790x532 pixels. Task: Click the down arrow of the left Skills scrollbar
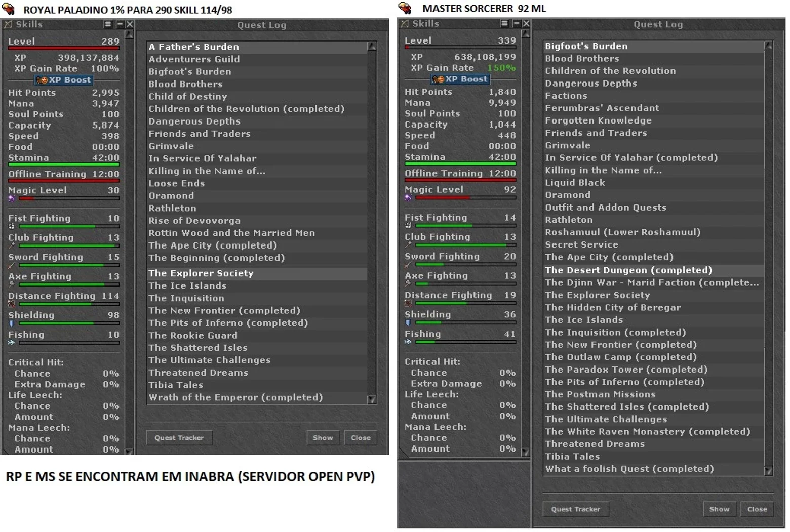pyautogui.click(x=129, y=451)
